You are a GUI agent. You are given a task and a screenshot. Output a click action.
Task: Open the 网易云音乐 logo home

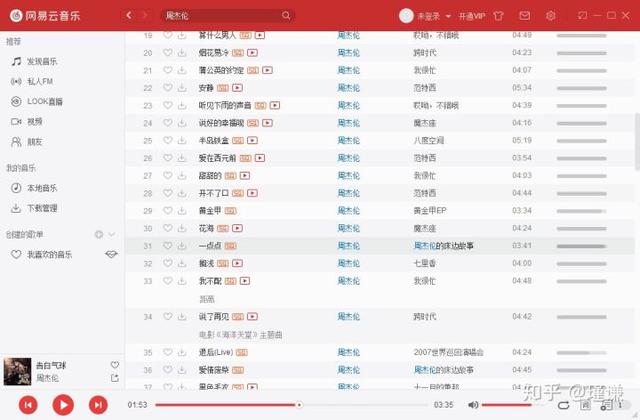45,16
